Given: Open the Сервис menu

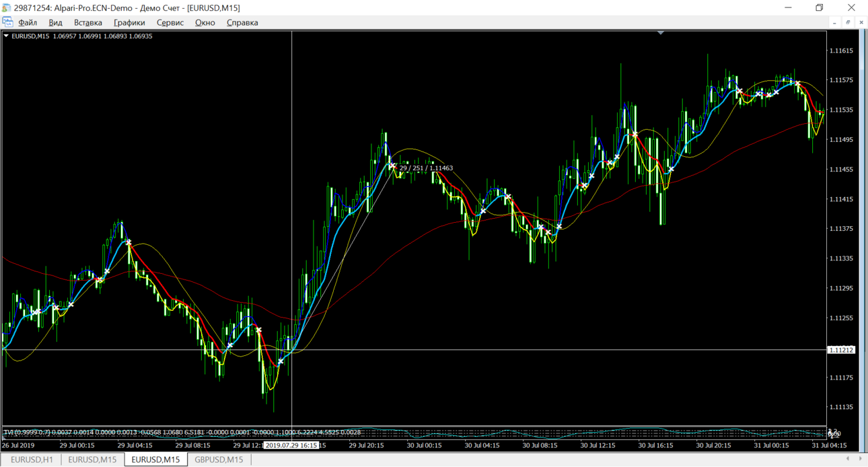Looking at the screenshot, I should point(170,22).
